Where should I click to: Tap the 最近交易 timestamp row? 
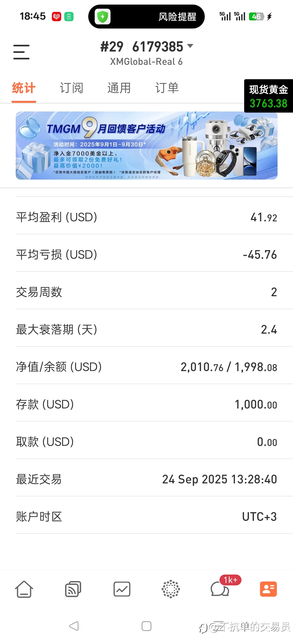[146, 479]
